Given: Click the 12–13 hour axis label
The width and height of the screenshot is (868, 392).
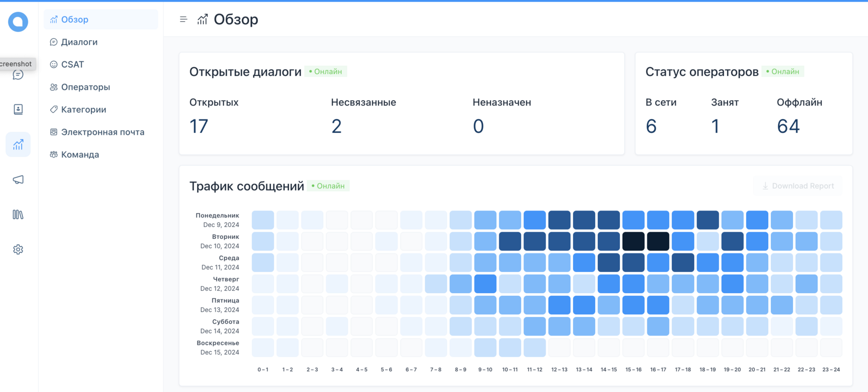Looking at the screenshot, I should pos(560,369).
